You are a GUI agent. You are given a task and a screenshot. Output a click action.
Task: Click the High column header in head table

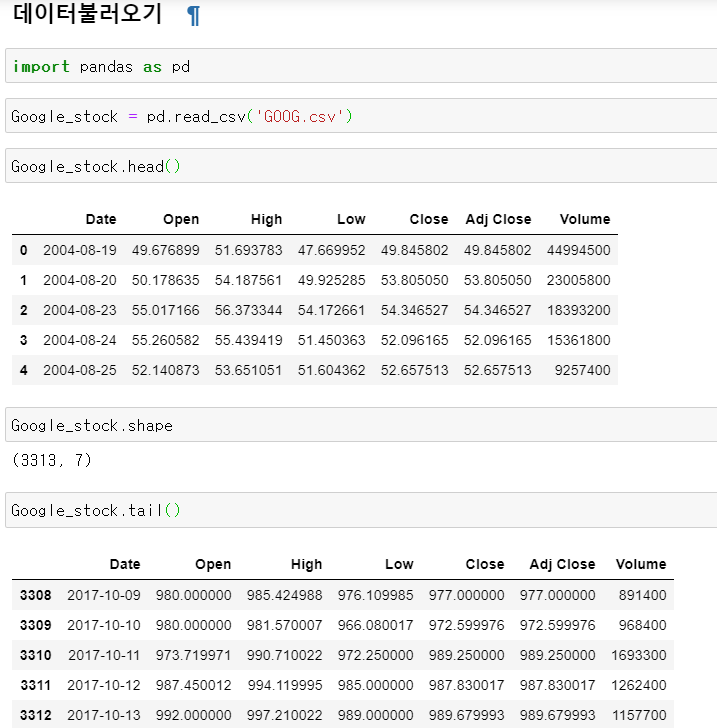point(266,219)
